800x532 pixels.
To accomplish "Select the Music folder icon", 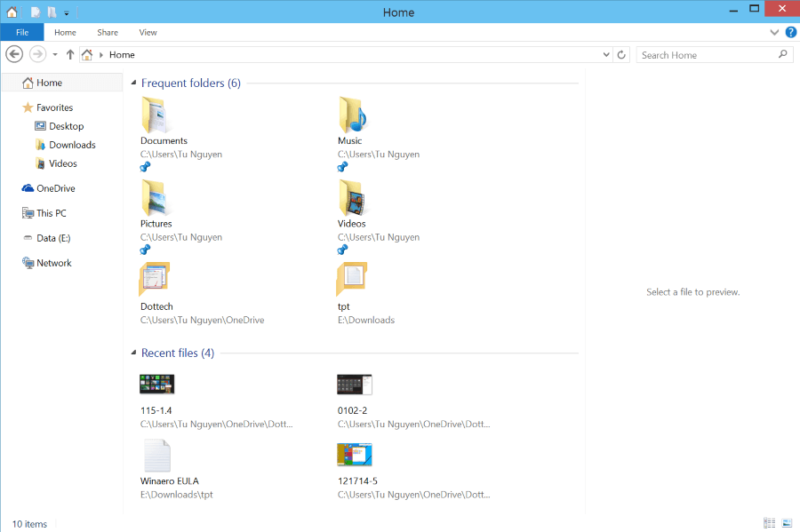I will point(352,115).
